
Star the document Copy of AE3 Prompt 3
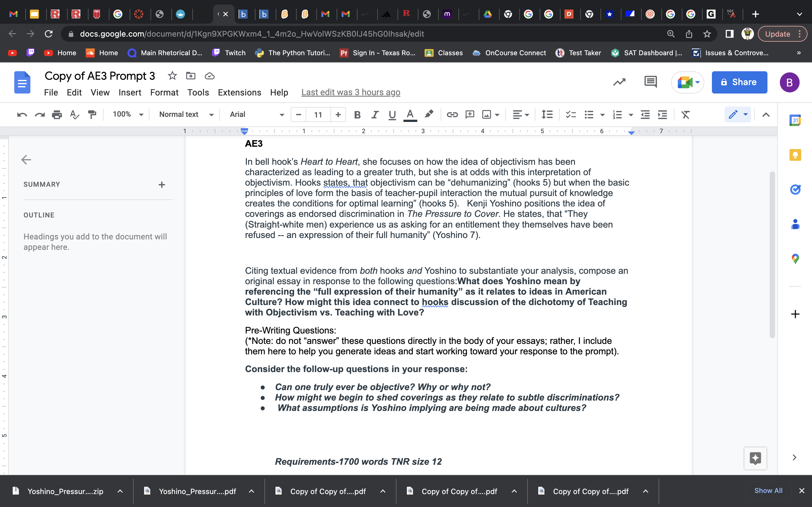[173, 76]
